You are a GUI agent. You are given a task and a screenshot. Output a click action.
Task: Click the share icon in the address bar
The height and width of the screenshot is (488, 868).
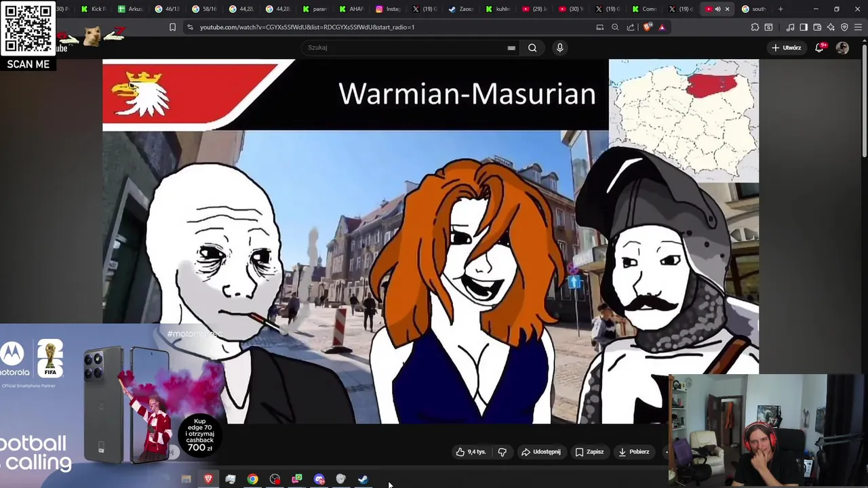(631, 27)
